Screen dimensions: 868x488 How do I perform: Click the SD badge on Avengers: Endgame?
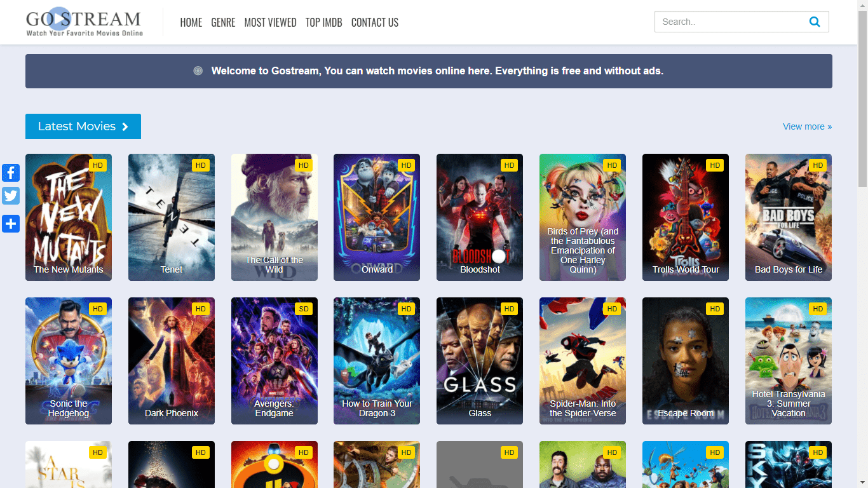click(x=304, y=309)
